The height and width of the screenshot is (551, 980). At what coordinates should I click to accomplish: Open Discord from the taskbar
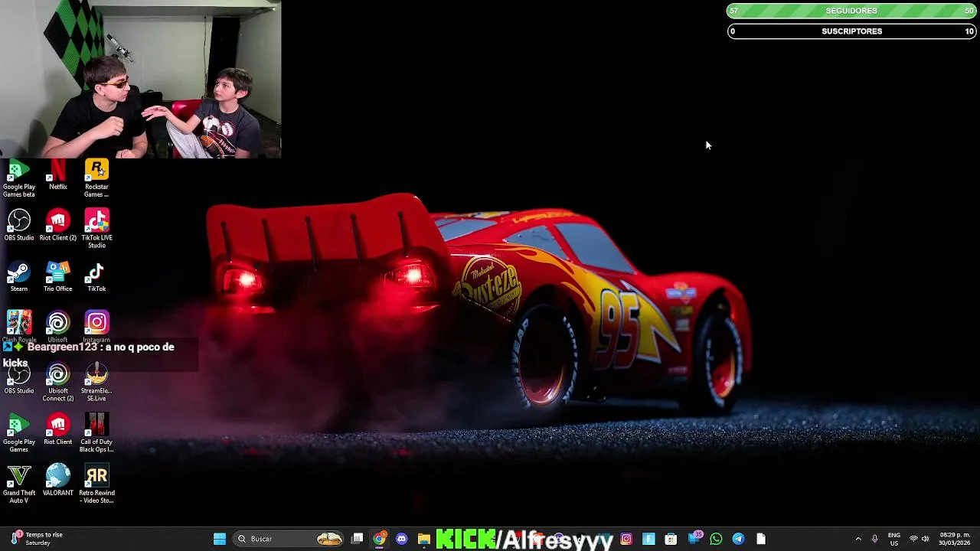pos(402,539)
